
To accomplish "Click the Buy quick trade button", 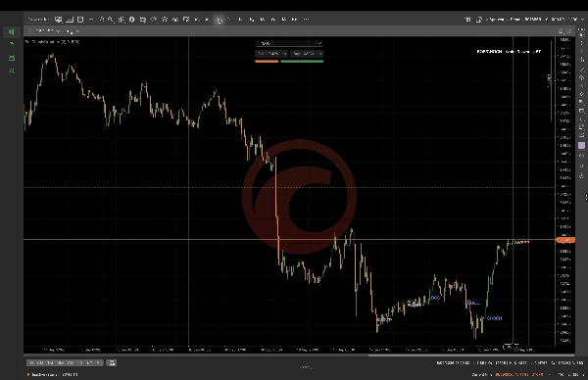I will [307, 54].
